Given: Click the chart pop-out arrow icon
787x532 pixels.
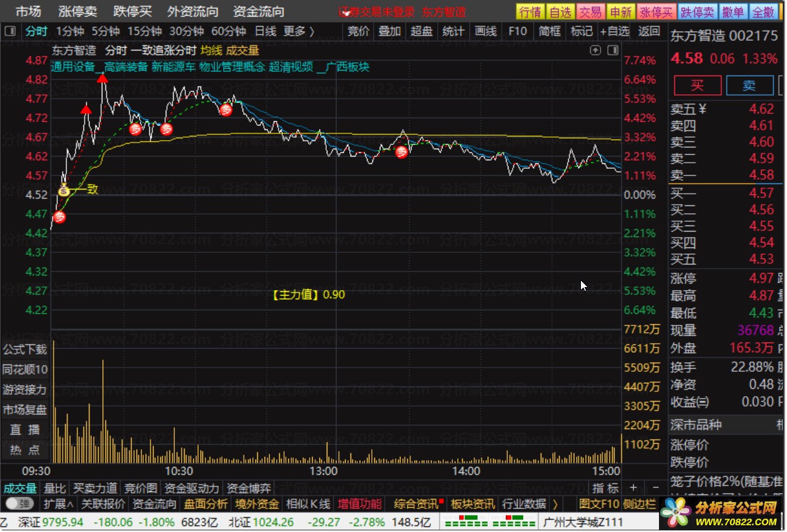Looking at the screenshot, I should coord(596,51).
